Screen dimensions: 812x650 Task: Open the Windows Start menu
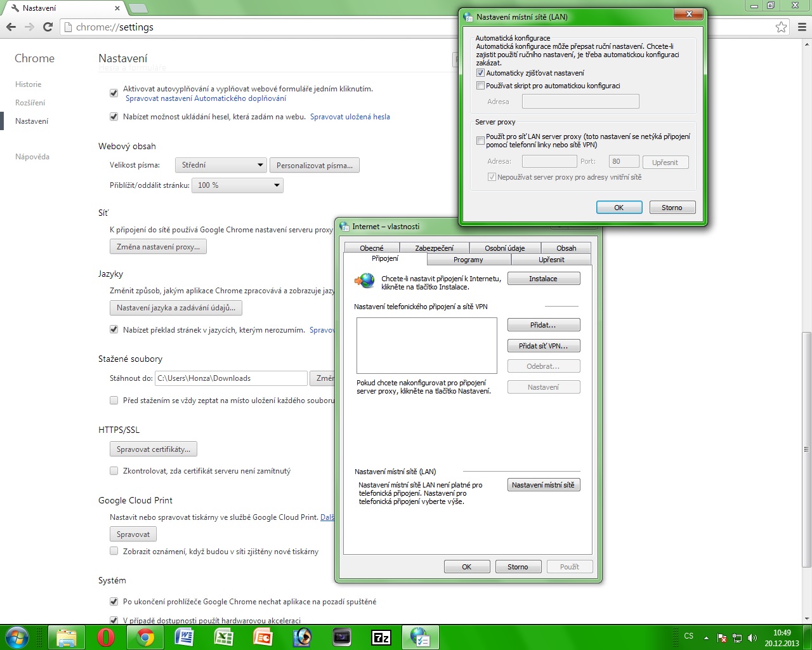16,637
